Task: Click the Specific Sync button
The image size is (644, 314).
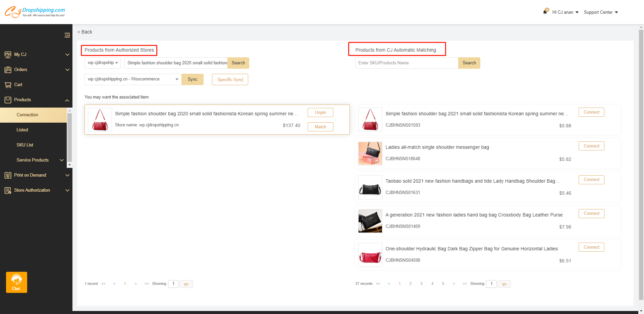Action: point(230,80)
